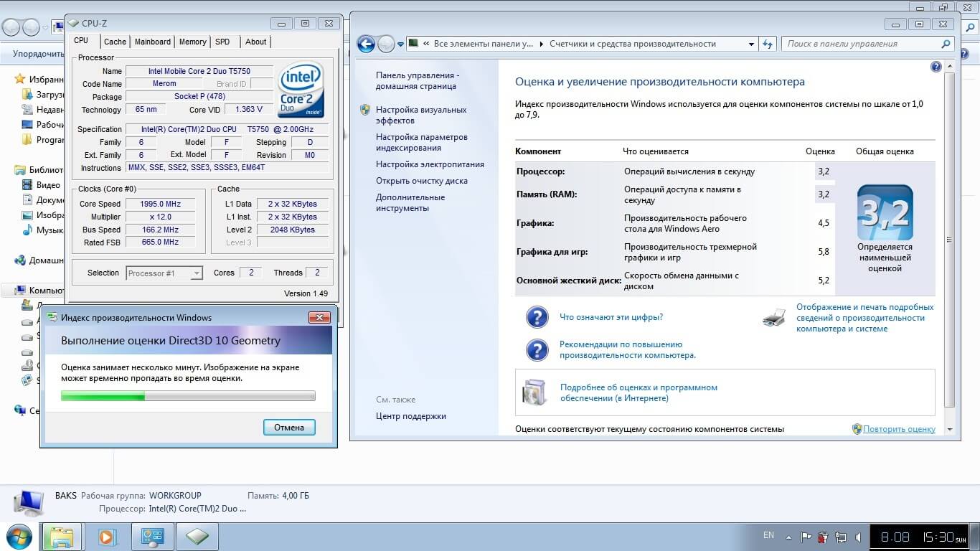Show hidden tray icons arrow
The width and height of the screenshot is (980, 551).
tap(789, 537)
